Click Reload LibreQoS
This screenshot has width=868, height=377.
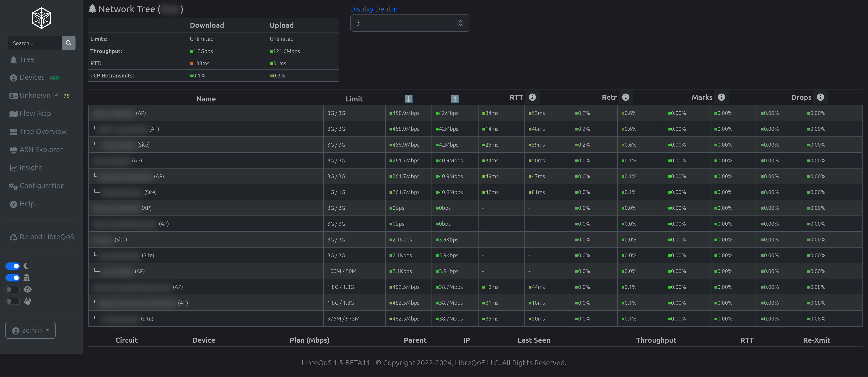click(x=47, y=237)
